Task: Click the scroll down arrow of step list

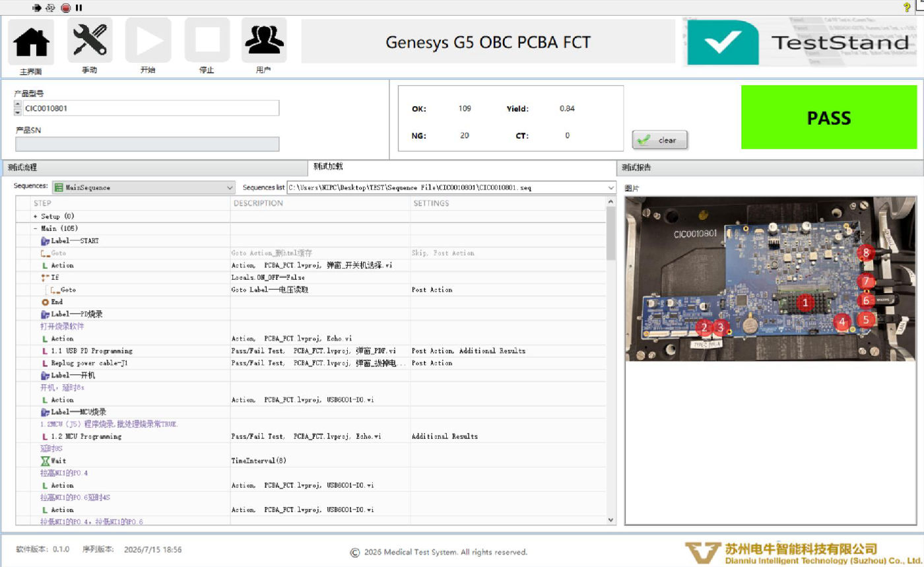Action: coord(610,520)
